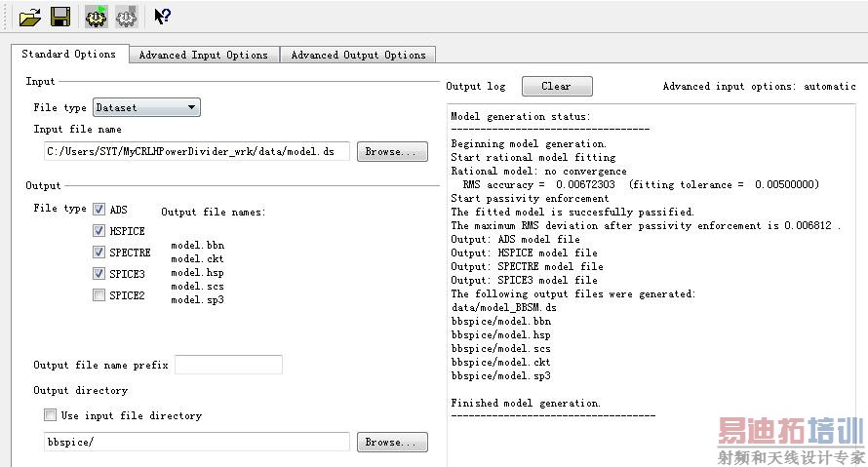Viewport: 868px width, 467px height.
Task: Start model generation with green gear icon
Action: pyautogui.click(x=97, y=17)
